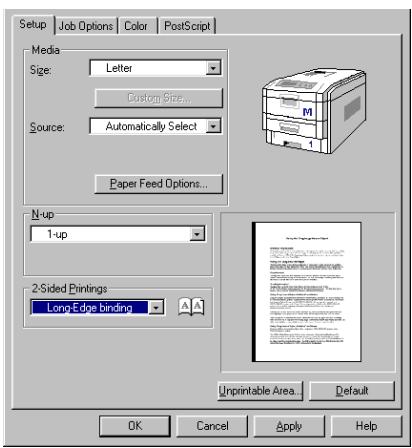Open the Color tab

[137, 26]
